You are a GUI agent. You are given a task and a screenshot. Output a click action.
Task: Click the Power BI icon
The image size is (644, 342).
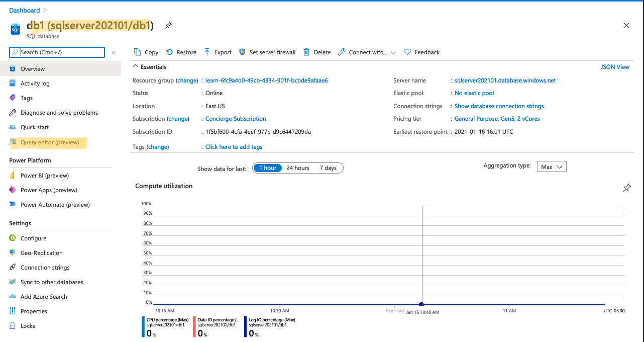[13, 176]
